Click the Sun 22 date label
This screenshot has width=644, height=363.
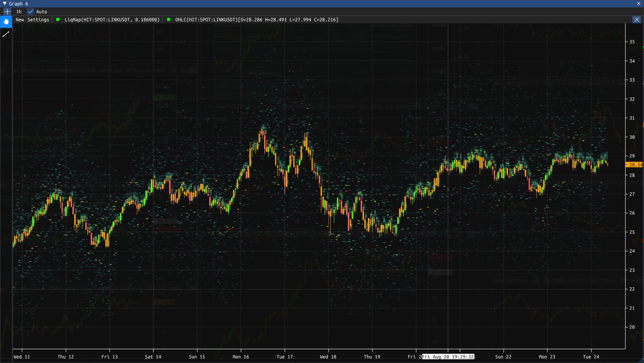(503, 357)
